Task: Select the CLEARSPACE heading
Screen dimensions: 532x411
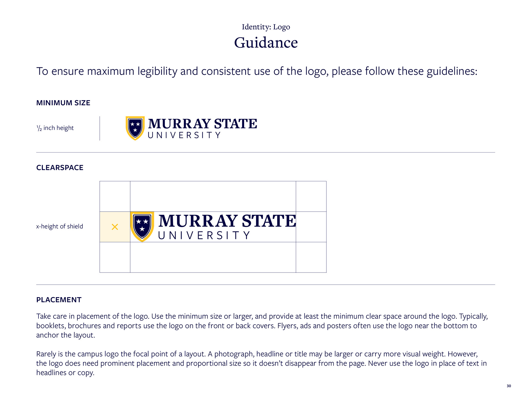Action: (60, 168)
